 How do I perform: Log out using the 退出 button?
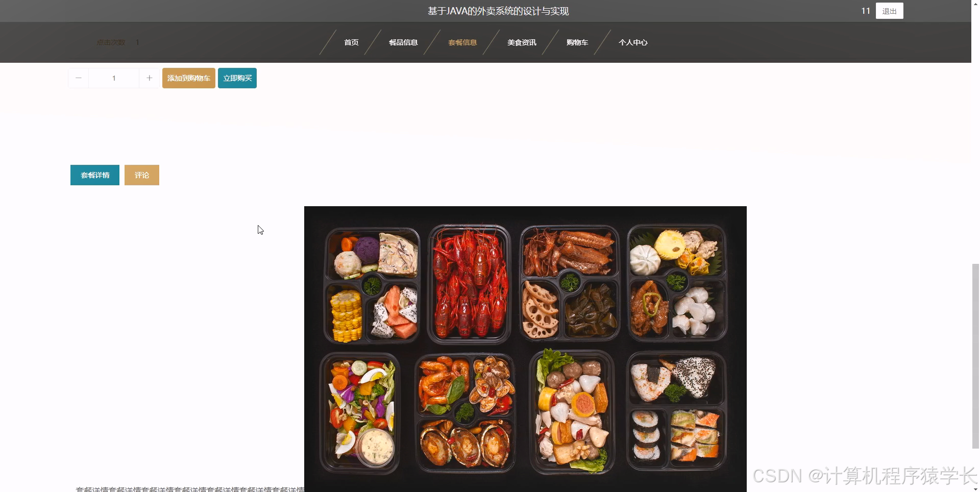pos(889,11)
